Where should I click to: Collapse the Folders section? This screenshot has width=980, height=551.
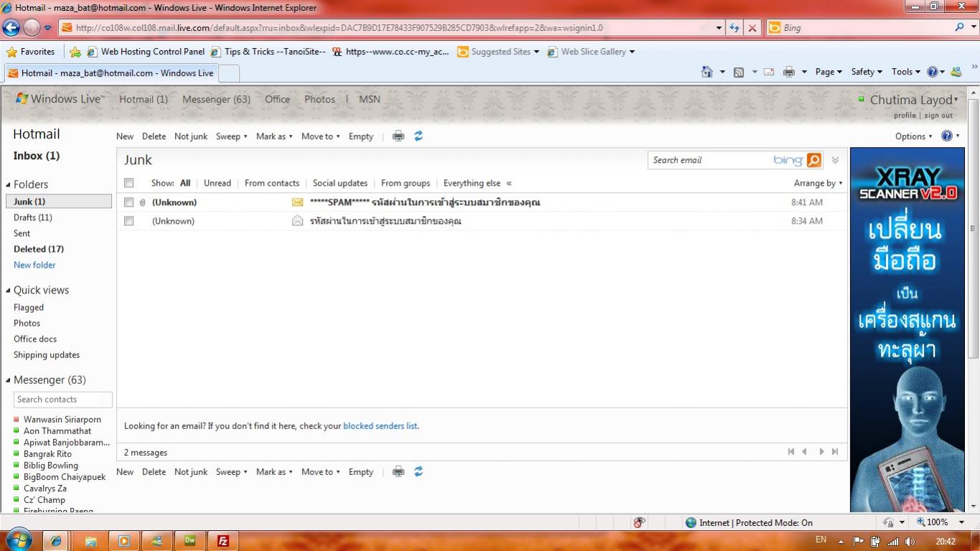9,184
